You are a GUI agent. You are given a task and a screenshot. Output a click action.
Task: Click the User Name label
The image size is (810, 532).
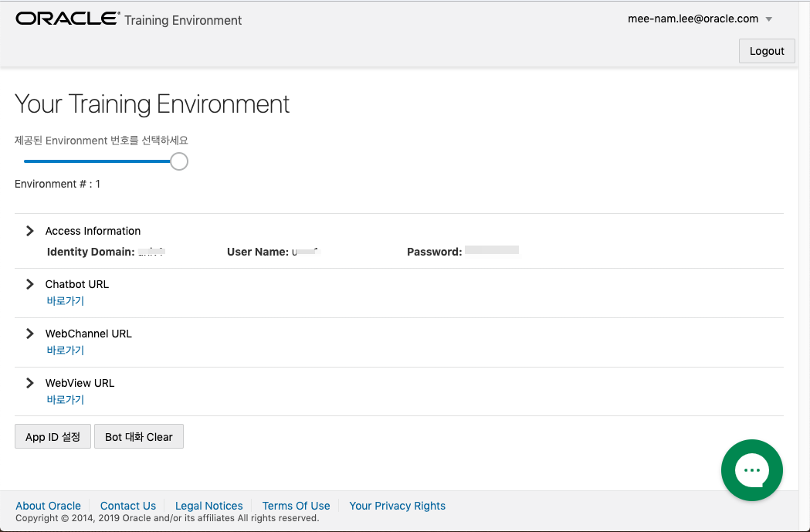(258, 252)
